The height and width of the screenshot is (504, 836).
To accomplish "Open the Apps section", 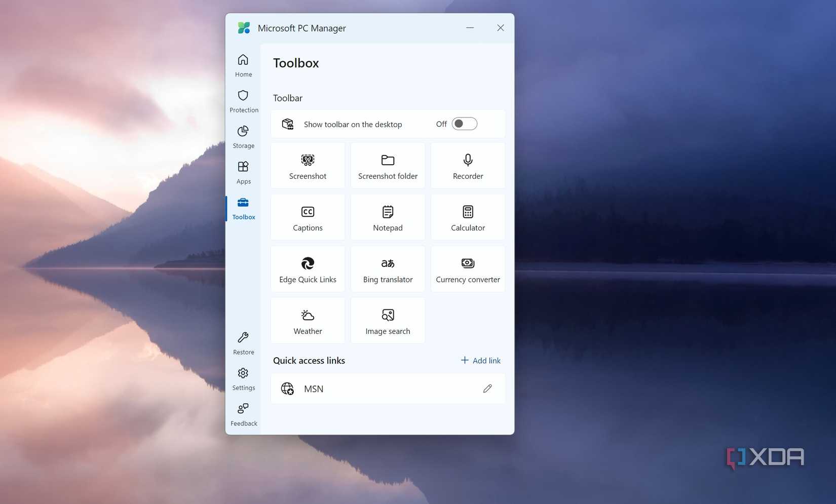I will pyautogui.click(x=243, y=172).
